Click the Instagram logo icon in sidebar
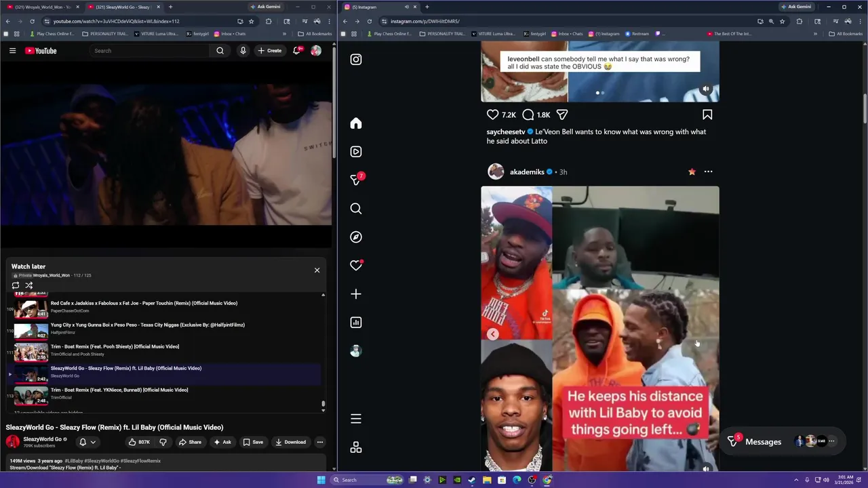 point(356,60)
